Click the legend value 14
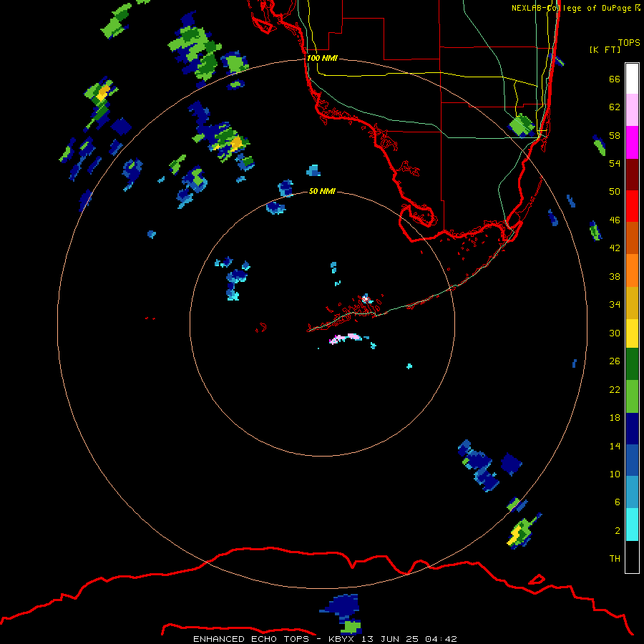The height and width of the screenshot is (644, 644). (x=615, y=446)
